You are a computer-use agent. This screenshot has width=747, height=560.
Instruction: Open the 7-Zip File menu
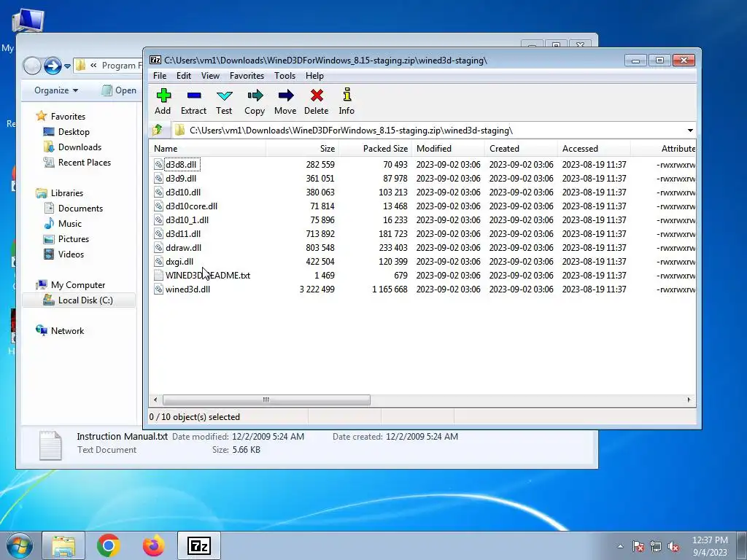(x=160, y=76)
